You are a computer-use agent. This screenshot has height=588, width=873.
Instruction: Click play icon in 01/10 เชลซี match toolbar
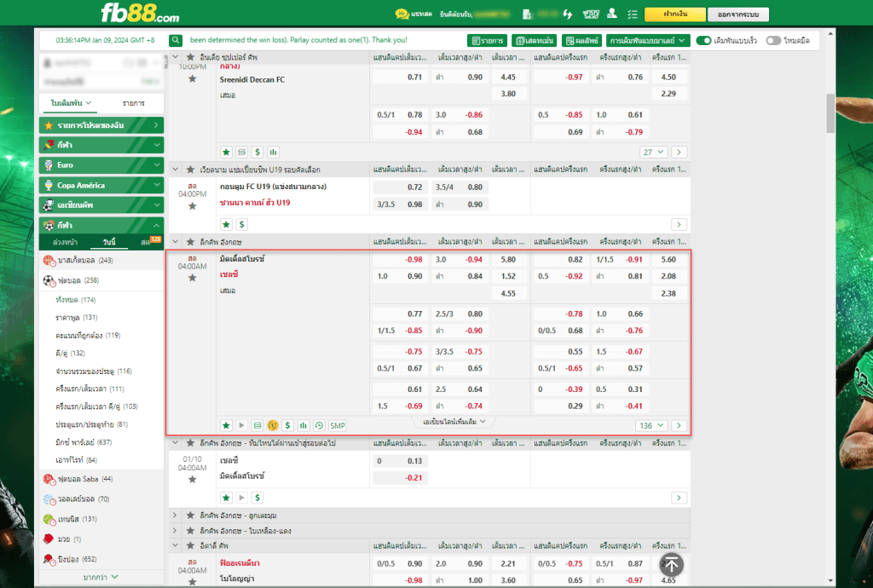coord(241,498)
